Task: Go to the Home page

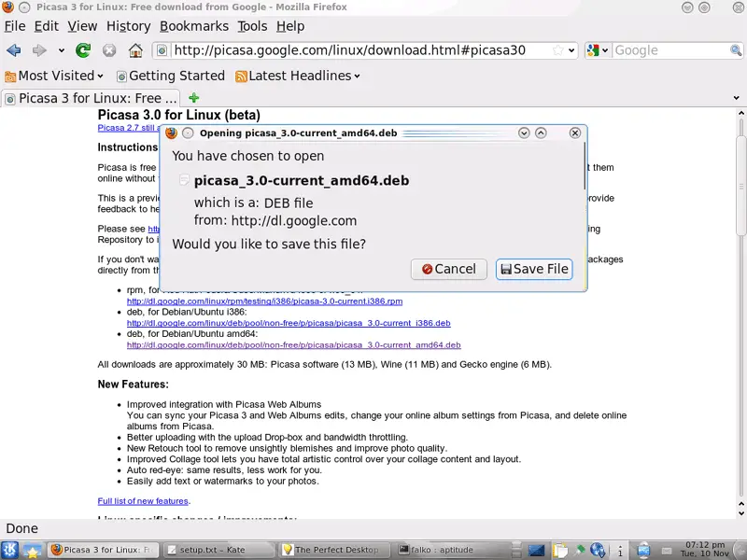Action: [135, 50]
